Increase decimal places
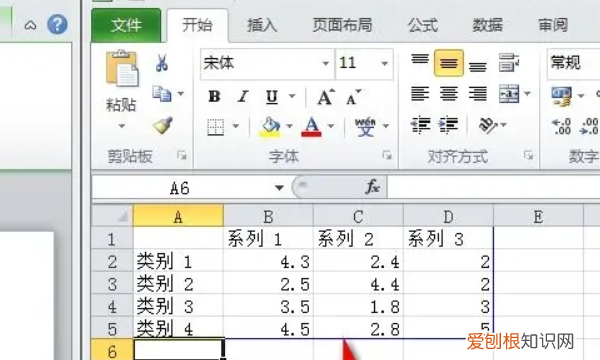Image resolution: width=600 pixels, height=360 pixels. tap(561, 127)
